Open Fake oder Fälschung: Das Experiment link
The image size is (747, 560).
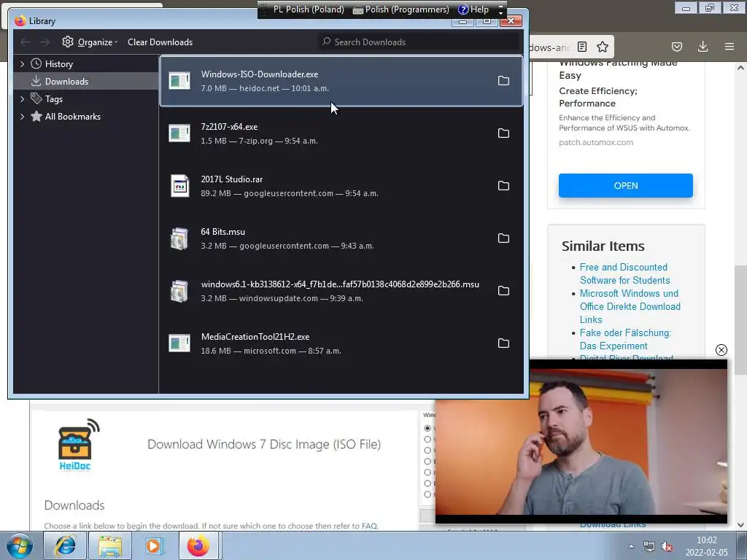pyautogui.click(x=625, y=340)
